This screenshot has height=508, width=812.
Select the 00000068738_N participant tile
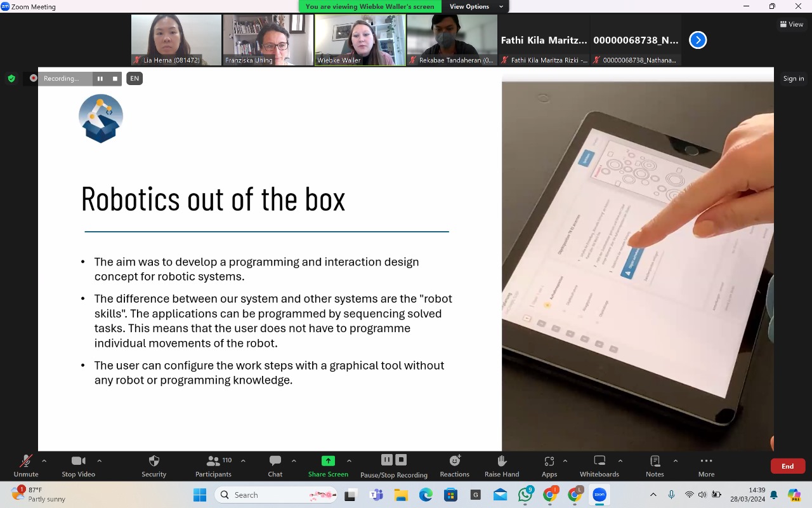coord(636,40)
